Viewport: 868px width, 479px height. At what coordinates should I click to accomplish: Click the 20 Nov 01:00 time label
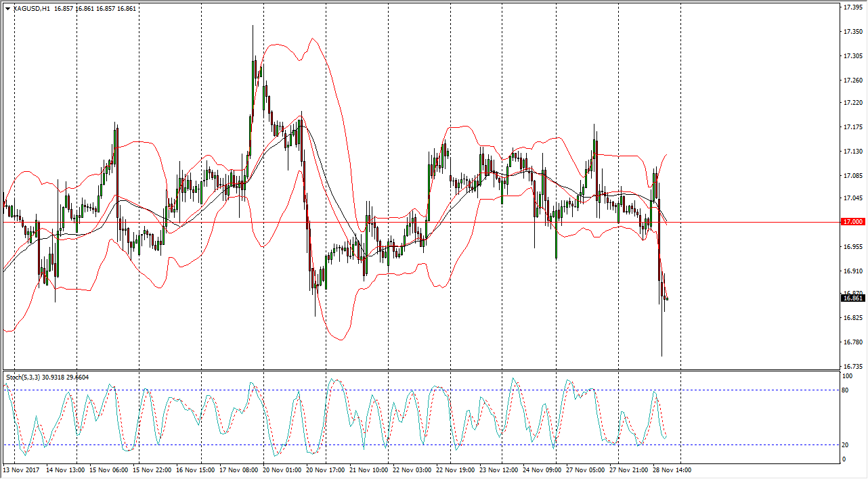pyautogui.click(x=282, y=470)
